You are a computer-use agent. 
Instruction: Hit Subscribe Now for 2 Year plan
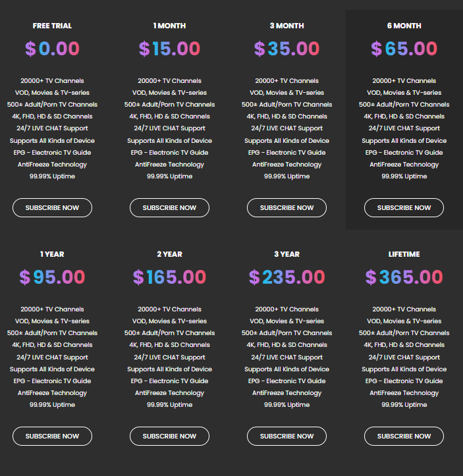169,436
